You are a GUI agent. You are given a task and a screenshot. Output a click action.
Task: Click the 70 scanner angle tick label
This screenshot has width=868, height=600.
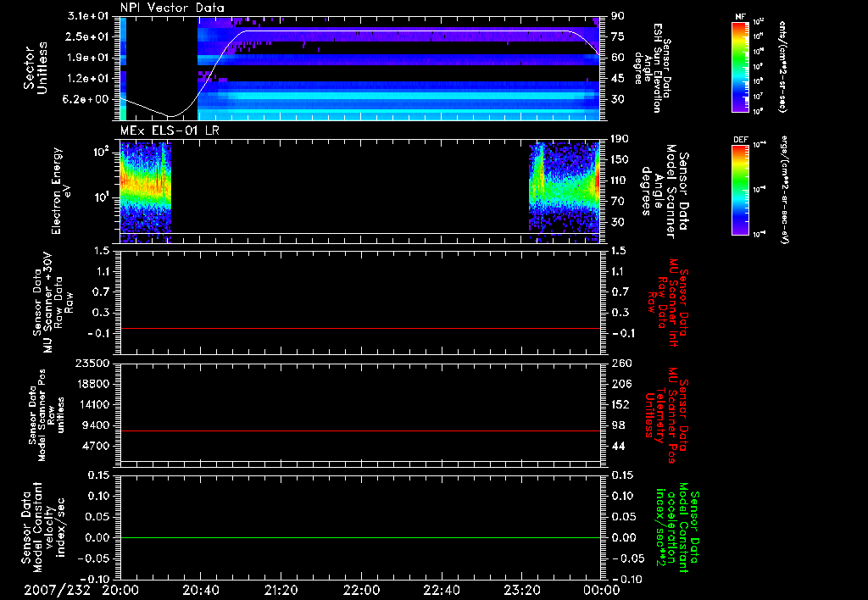coord(618,201)
